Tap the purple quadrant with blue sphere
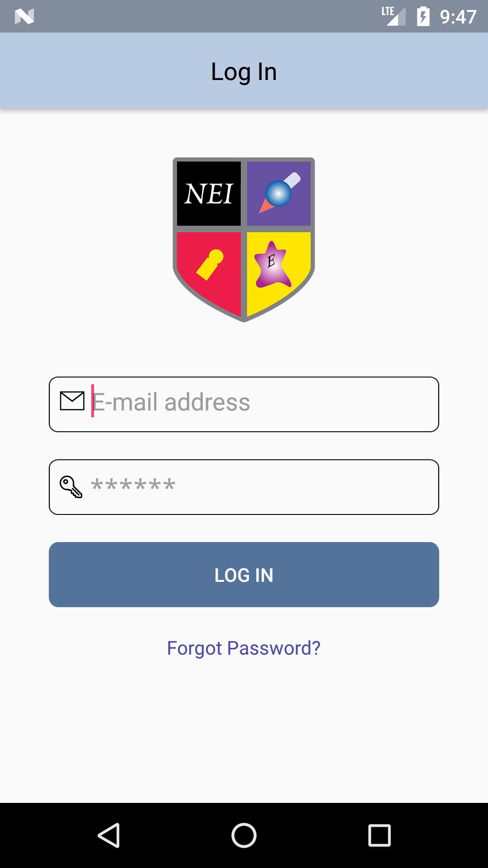Viewport: 488px width, 868px height. [279, 193]
